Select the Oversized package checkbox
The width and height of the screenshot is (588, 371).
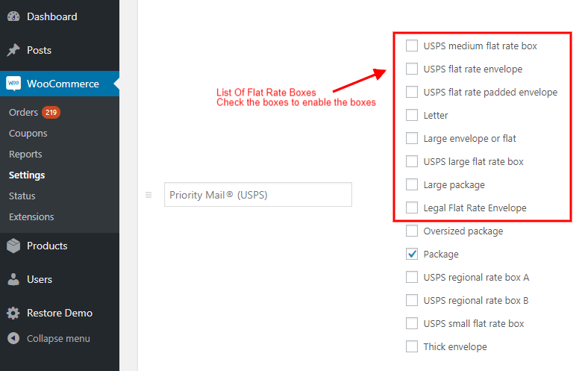click(x=412, y=231)
